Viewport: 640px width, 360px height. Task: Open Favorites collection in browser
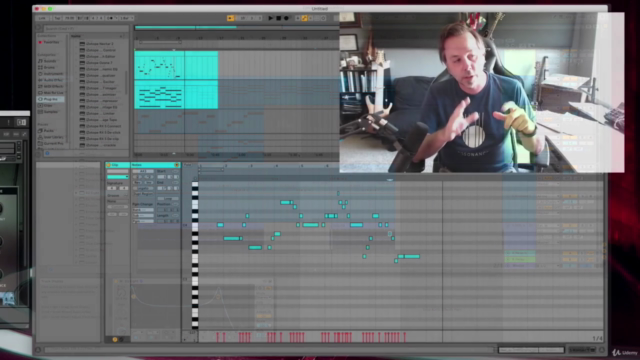click(x=50, y=42)
